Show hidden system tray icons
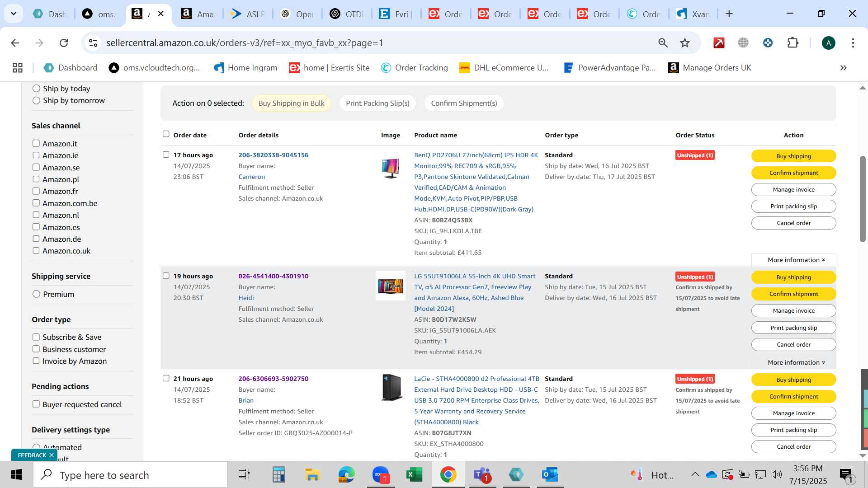 pyautogui.click(x=695, y=474)
